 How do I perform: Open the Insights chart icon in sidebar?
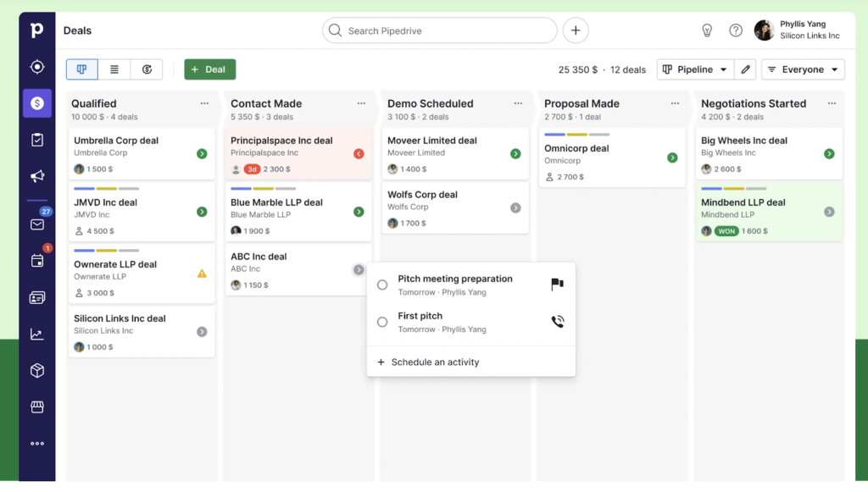pyautogui.click(x=36, y=334)
